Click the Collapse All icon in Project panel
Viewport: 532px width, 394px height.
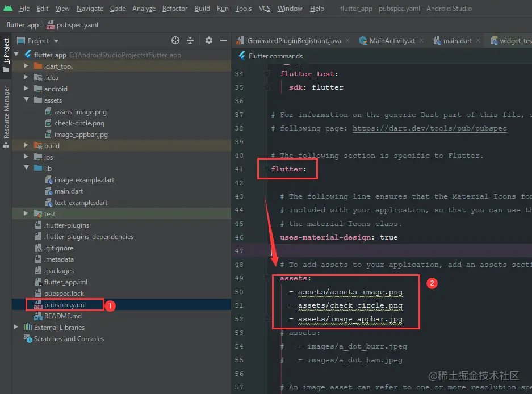190,41
